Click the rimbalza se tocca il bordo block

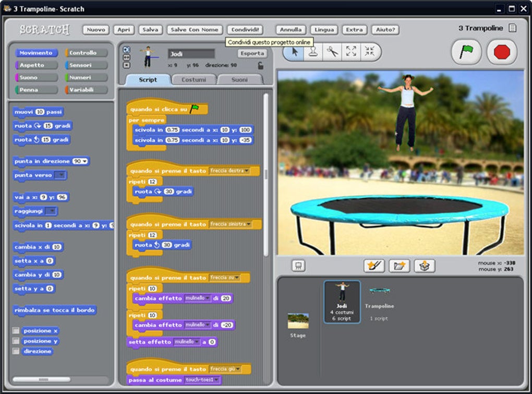(x=55, y=310)
